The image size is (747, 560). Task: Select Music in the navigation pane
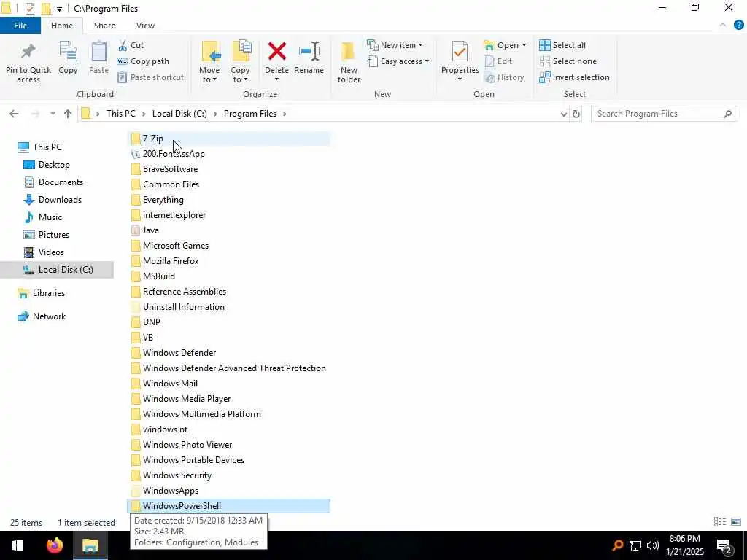pyautogui.click(x=50, y=217)
